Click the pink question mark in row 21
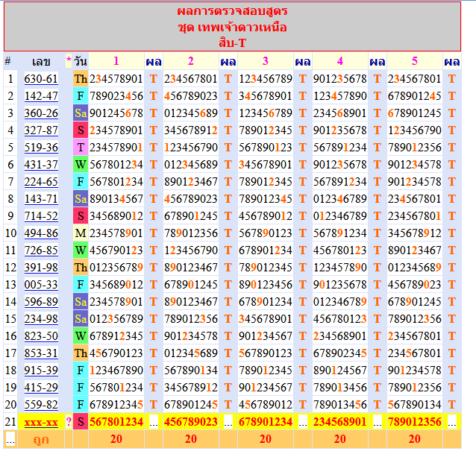The width and height of the screenshot is (476, 457). pyautogui.click(x=69, y=422)
